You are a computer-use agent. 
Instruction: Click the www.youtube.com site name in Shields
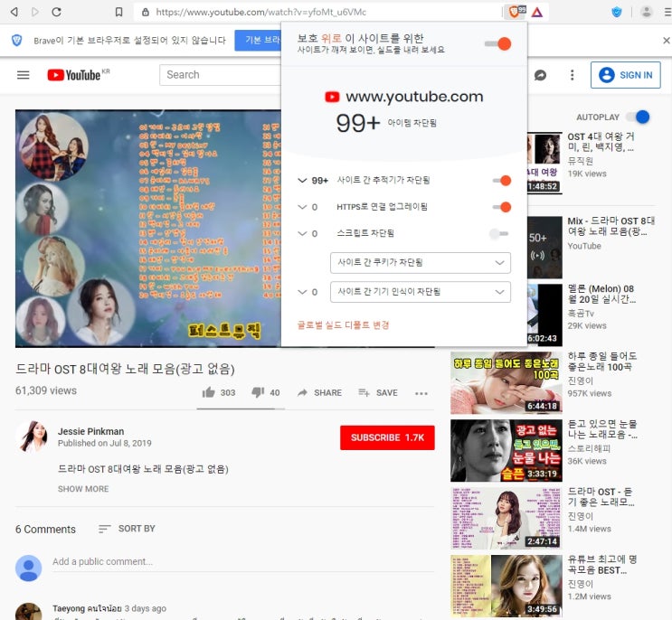click(x=414, y=97)
